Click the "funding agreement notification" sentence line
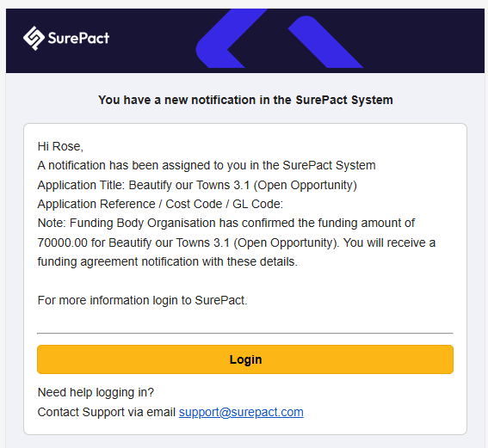The height and width of the screenshot is (448, 488). coord(168,261)
